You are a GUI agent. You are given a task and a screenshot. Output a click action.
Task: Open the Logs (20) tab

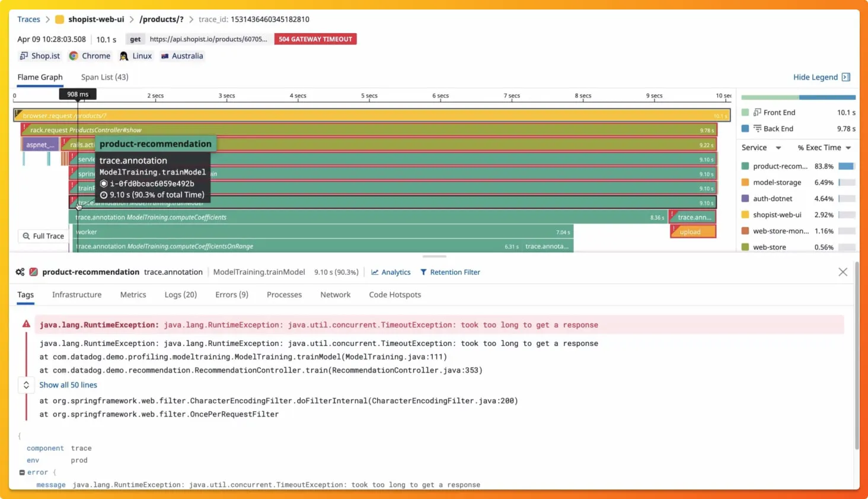click(x=181, y=295)
